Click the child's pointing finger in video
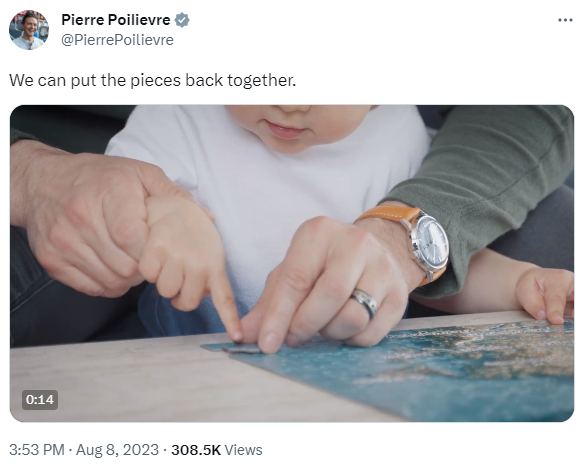Screen dimensions: 585x471 [226, 306]
